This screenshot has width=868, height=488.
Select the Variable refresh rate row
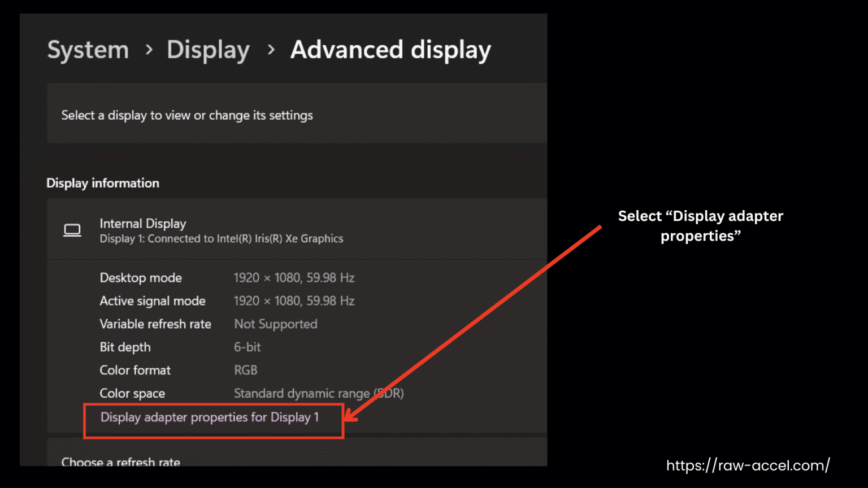pos(155,324)
